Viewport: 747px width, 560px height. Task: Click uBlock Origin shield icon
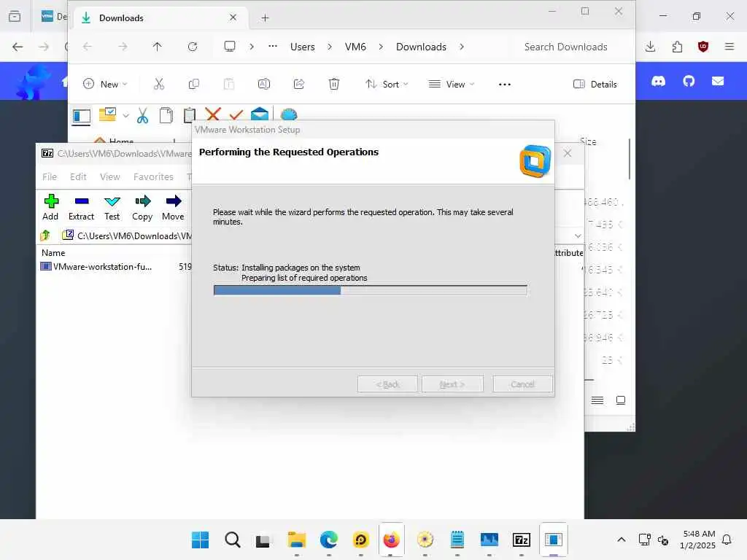(703, 47)
